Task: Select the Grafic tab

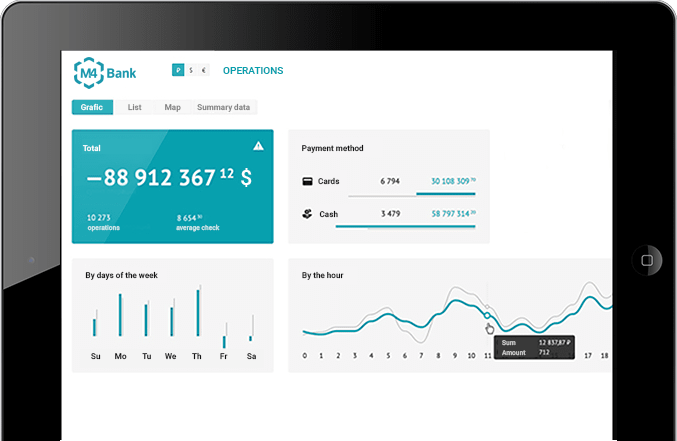Action: (92, 107)
